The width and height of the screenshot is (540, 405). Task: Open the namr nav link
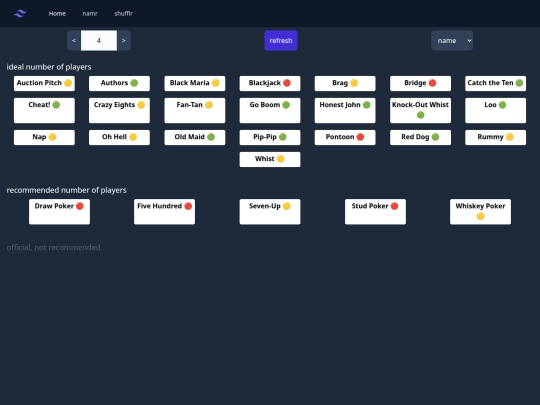90,13
